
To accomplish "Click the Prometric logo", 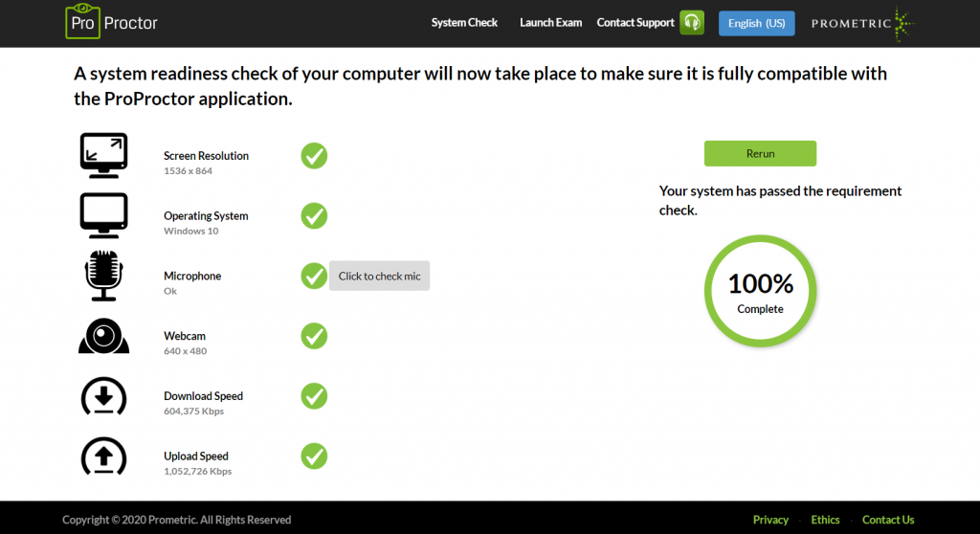I will pyautogui.click(x=863, y=24).
